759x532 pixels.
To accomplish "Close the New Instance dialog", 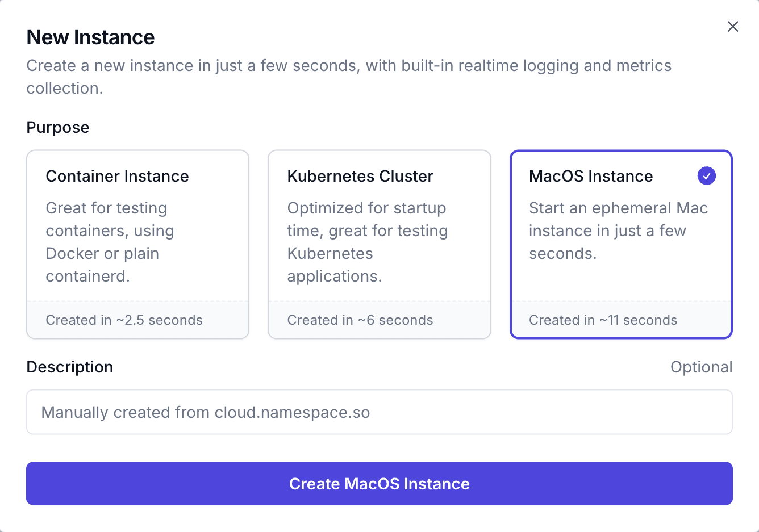I will (x=733, y=27).
